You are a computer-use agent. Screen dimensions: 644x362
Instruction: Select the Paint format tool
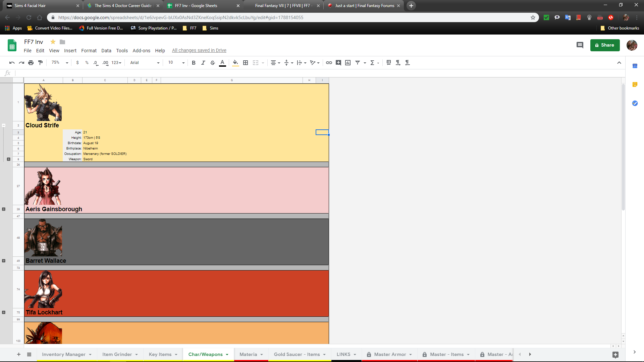pos(41,63)
